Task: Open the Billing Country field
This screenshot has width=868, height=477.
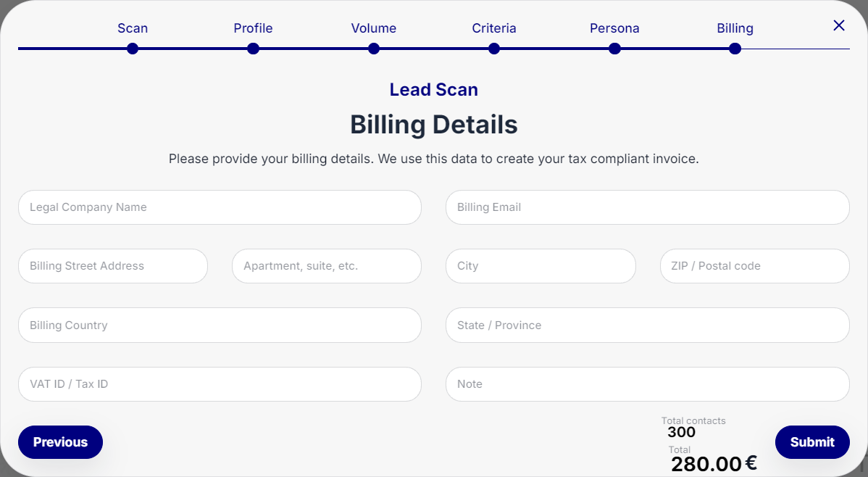Action: click(220, 325)
